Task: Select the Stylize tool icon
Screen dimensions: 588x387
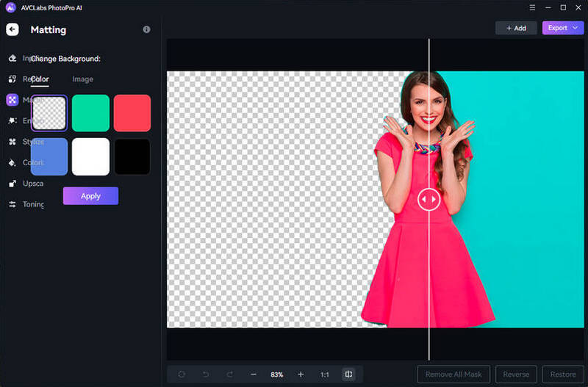Action: click(12, 142)
